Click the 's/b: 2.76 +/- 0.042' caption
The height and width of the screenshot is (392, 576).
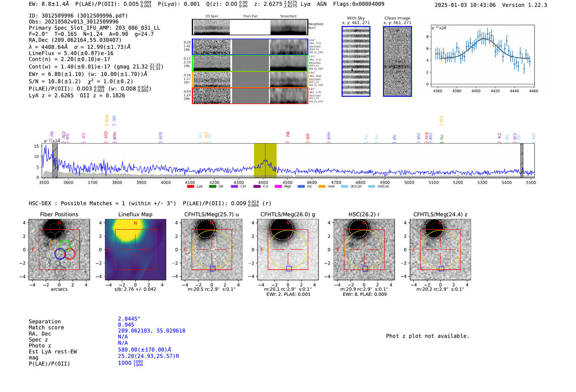tap(135, 289)
